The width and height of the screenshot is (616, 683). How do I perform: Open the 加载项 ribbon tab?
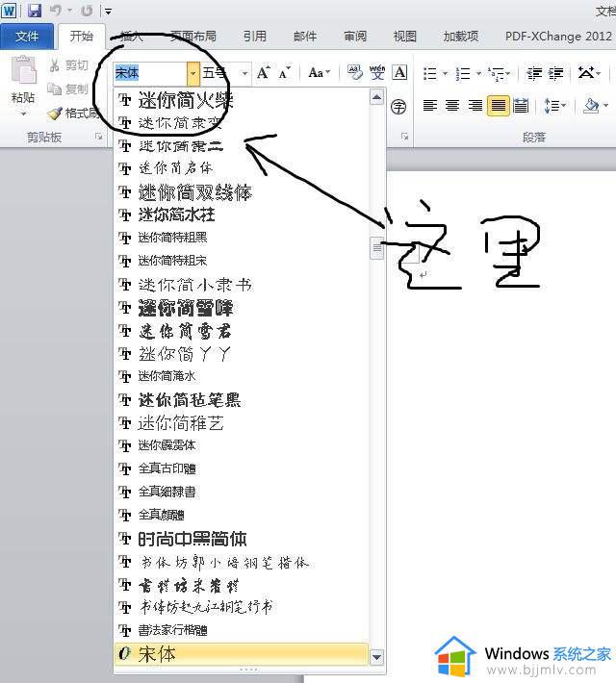461,37
